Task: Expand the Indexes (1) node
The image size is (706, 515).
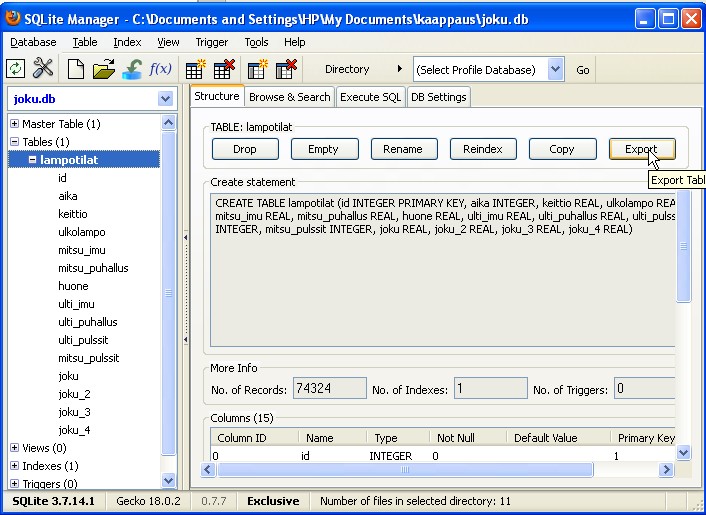Action: (14, 465)
